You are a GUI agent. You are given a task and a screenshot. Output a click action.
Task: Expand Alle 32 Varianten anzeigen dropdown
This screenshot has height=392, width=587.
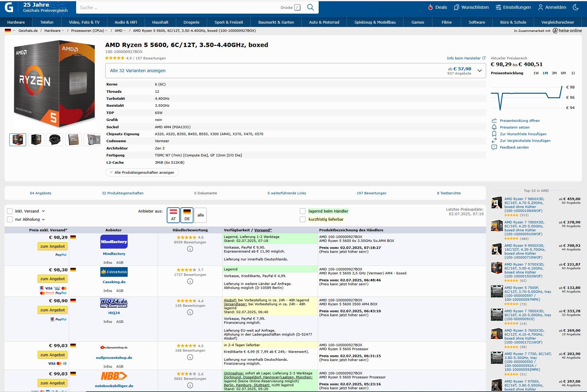295,71
